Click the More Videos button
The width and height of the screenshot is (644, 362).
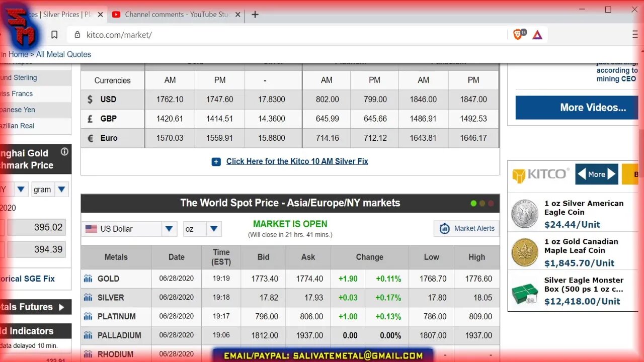(577, 108)
